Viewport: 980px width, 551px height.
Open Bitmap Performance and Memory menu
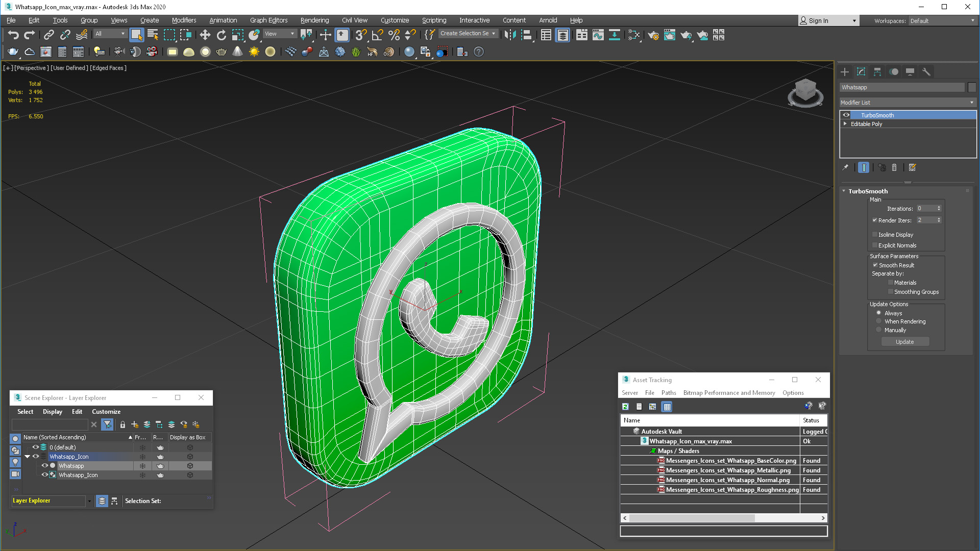pyautogui.click(x=729, y=393)
